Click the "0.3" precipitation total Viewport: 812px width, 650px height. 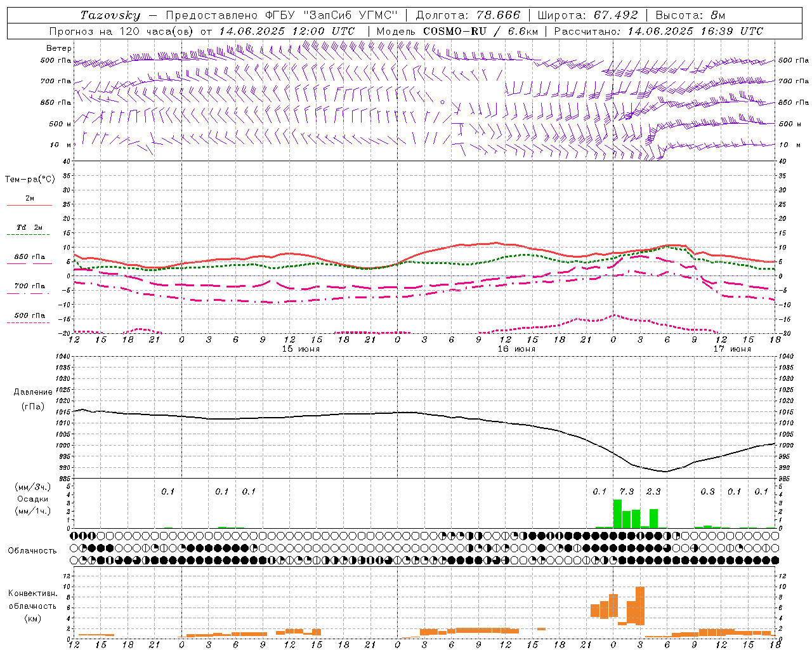[707, 492]
